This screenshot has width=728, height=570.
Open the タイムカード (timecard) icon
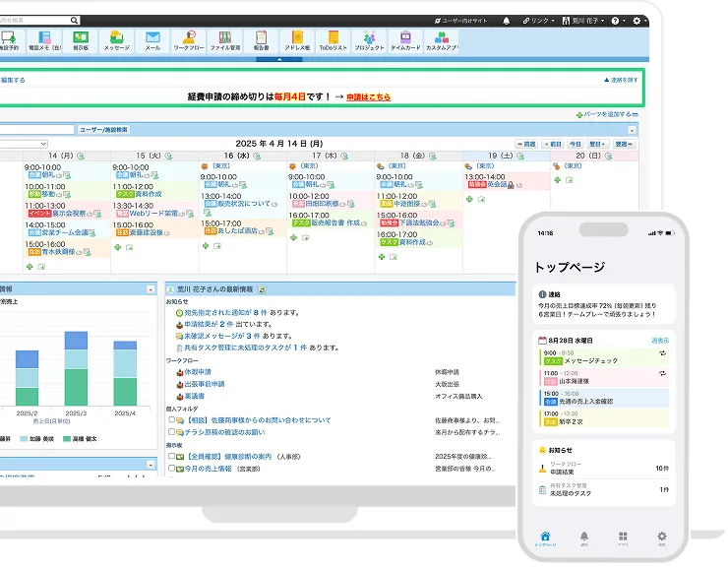(404, 40)
